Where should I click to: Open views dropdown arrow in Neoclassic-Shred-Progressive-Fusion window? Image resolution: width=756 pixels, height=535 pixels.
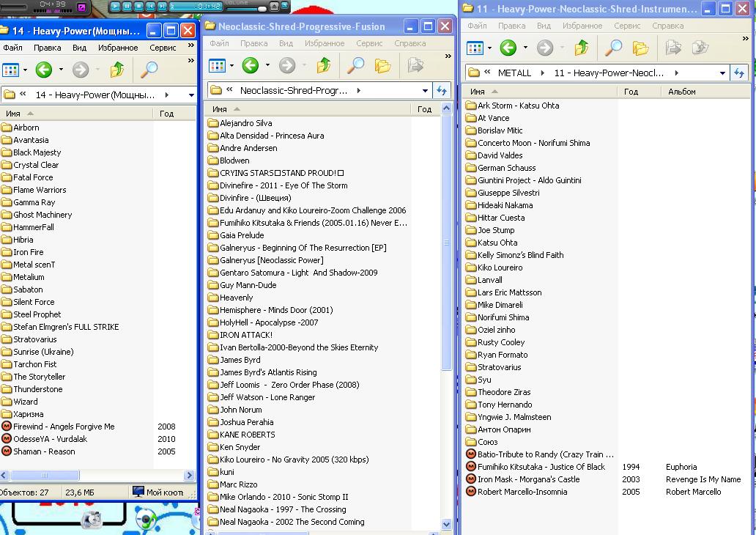232,66
